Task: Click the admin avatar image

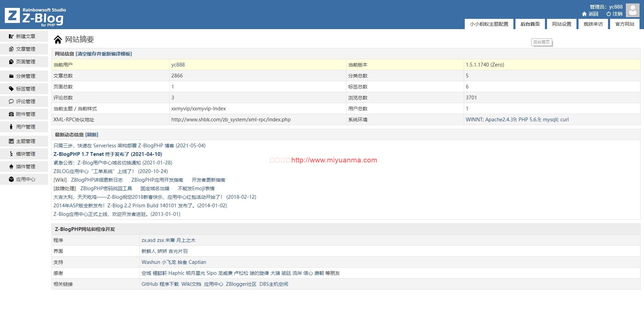Action: pyautogui.click(x=632, y=10)
